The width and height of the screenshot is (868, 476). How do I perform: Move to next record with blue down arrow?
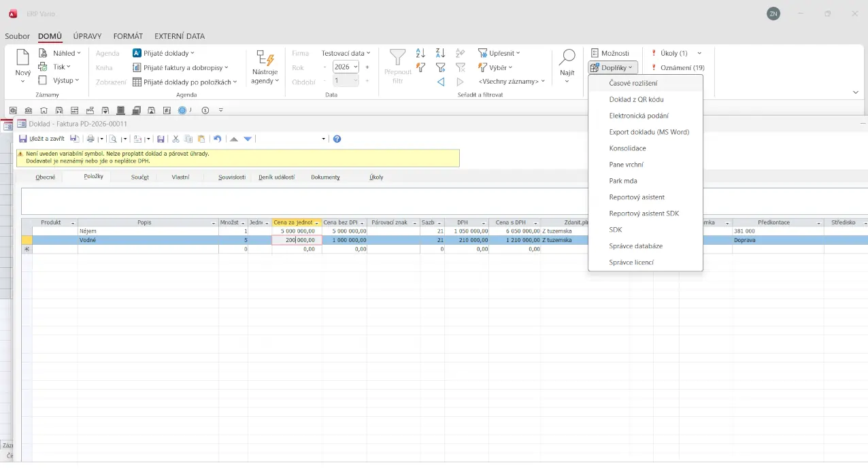point(248,139)
